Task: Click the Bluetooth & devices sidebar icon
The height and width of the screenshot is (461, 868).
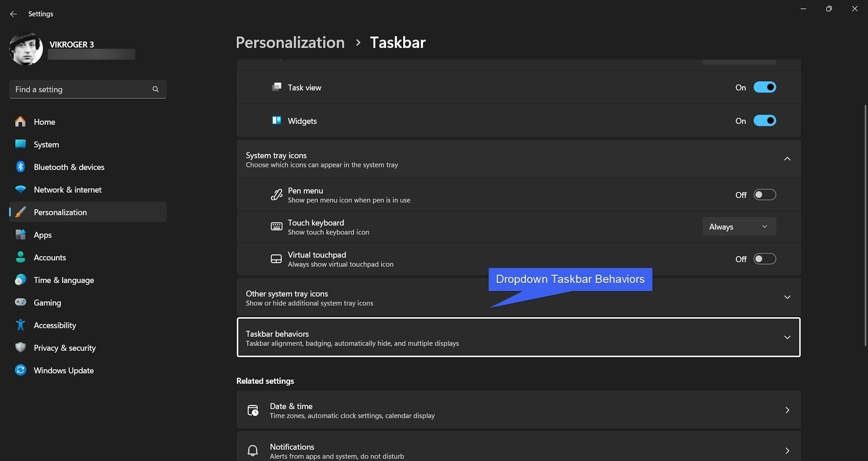Action: (20, 167)
